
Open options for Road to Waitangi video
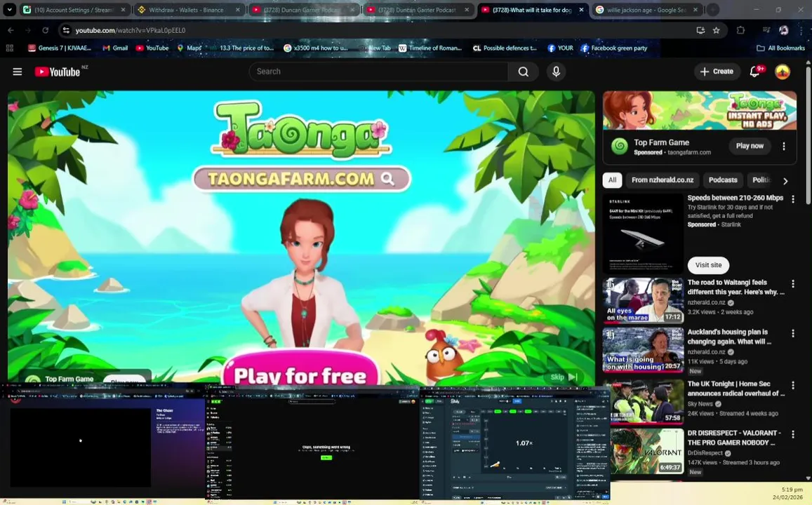(x=793, y=284)
